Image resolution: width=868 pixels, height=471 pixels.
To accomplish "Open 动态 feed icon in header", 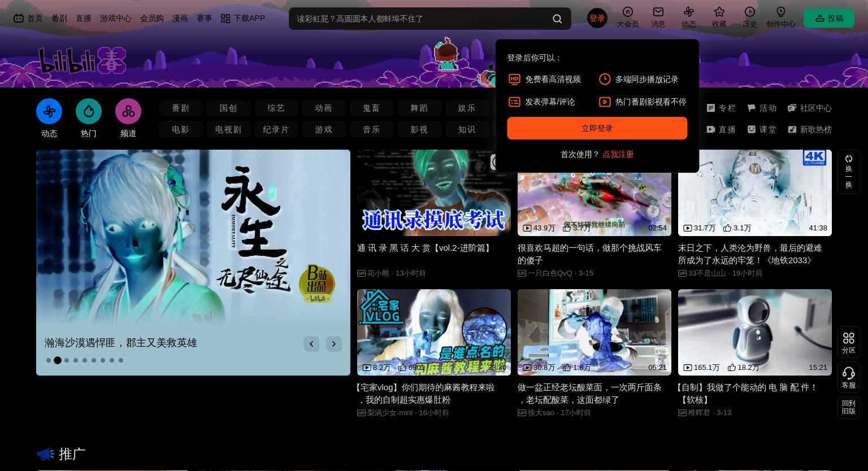I will pos(689,12).
